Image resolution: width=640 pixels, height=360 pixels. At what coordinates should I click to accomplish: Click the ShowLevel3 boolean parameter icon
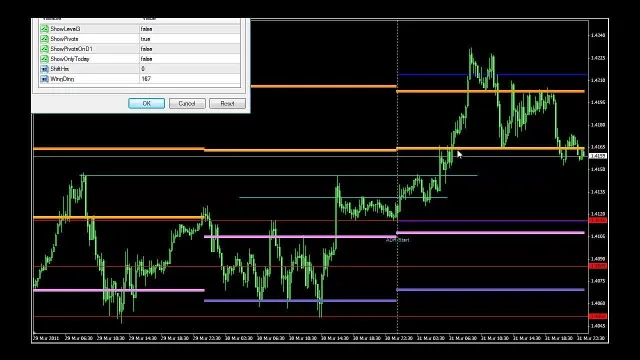tap(44, 29)
